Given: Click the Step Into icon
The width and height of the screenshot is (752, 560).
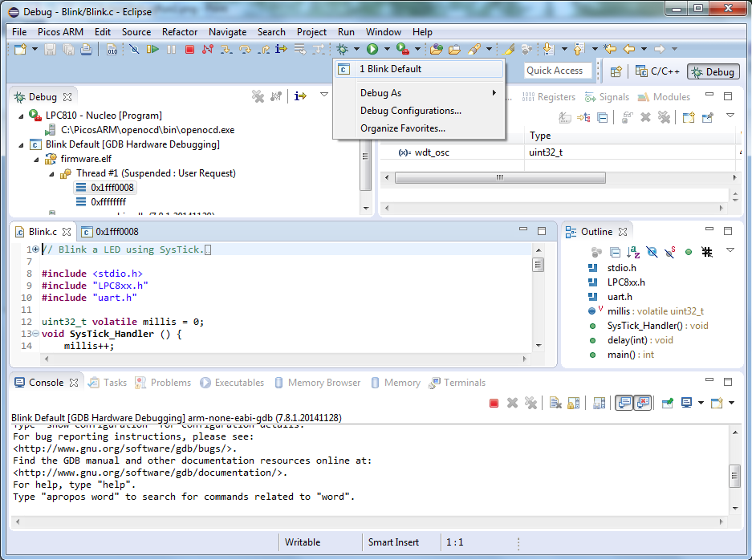Looking at the screenshot, I should 226,49.
